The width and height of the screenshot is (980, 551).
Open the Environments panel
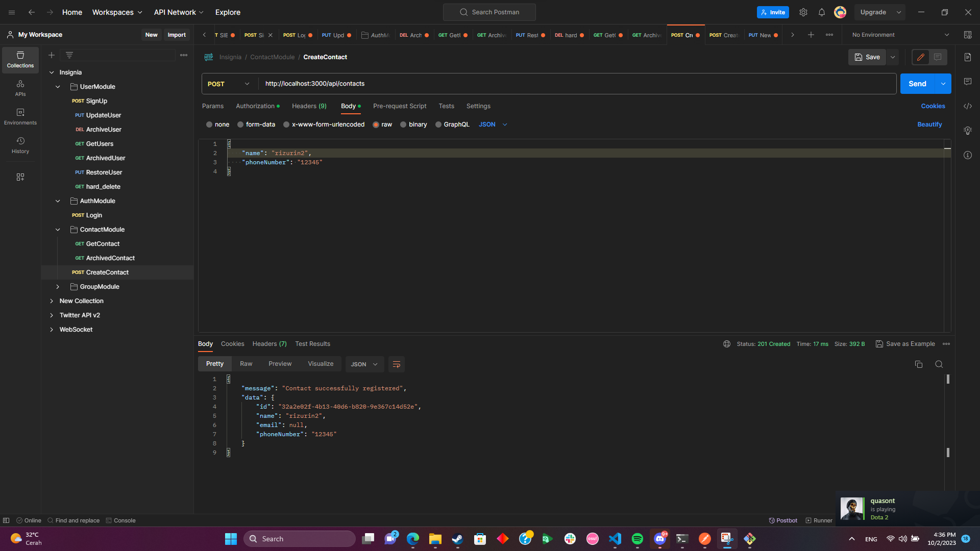coord(20,116)
